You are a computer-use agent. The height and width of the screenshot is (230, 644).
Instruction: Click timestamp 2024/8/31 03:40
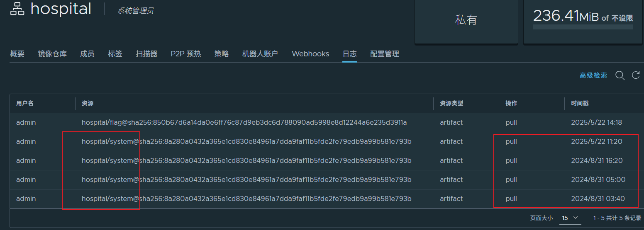click(x=598, y=199)
